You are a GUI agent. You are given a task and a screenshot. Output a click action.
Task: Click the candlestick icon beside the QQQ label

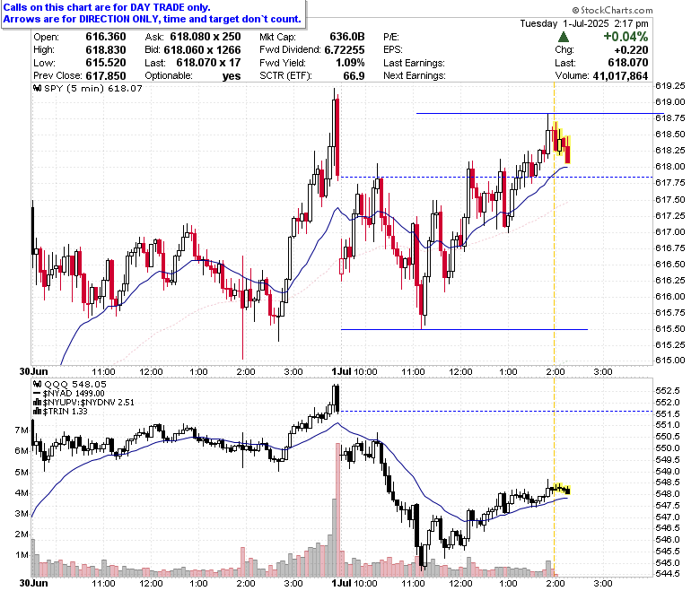point(38,384)
